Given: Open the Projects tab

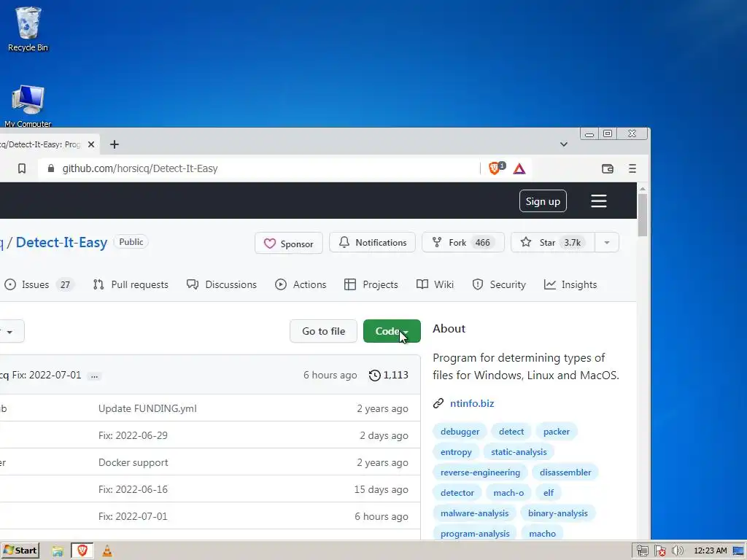Looking at the screenshot, I should (x=371, y=285).
